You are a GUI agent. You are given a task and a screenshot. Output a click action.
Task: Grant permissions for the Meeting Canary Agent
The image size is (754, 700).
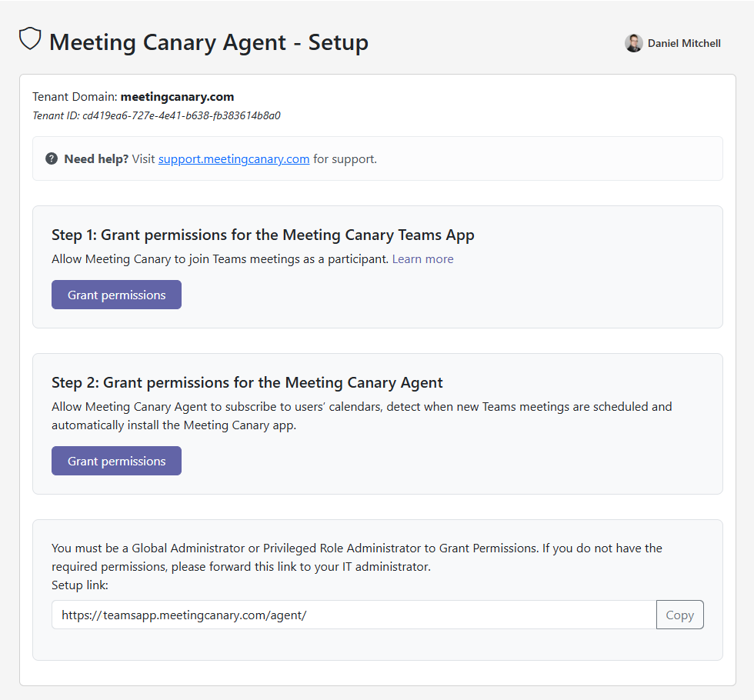click(116, 460)
